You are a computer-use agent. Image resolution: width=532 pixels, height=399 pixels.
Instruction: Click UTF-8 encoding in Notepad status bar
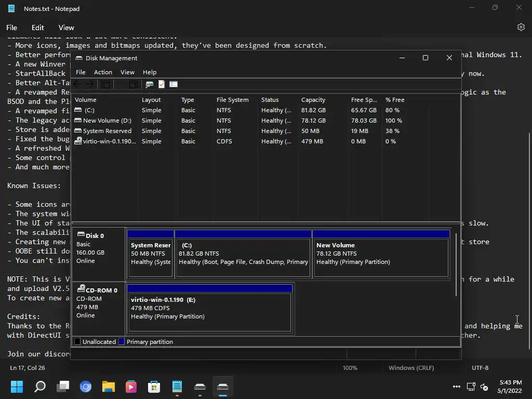point(480,368)
